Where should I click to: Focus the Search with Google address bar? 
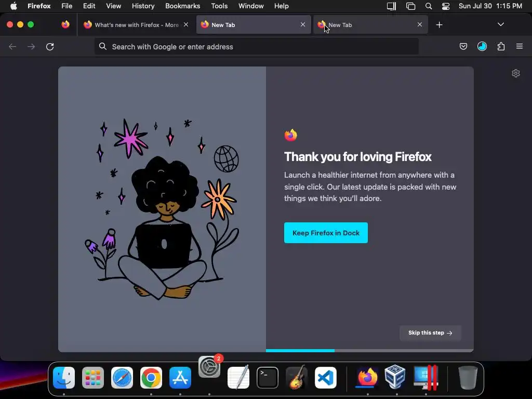(x=257, y=46)
